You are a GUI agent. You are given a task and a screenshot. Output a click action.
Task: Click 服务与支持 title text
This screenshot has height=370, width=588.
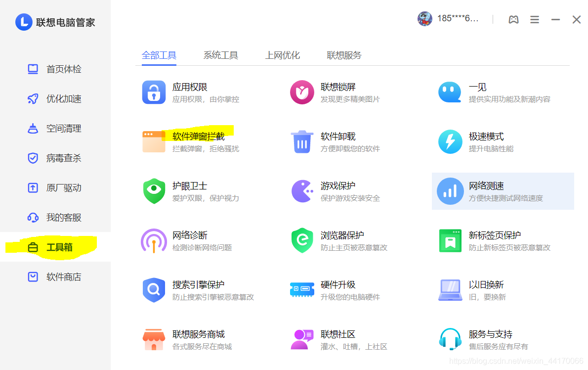click(491, 334)
